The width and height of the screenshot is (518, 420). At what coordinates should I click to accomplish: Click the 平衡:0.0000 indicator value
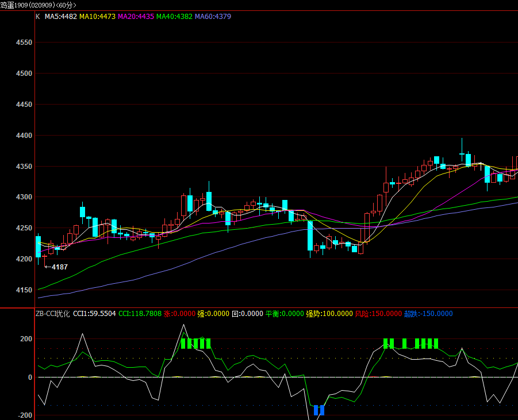tap(285, 314)
